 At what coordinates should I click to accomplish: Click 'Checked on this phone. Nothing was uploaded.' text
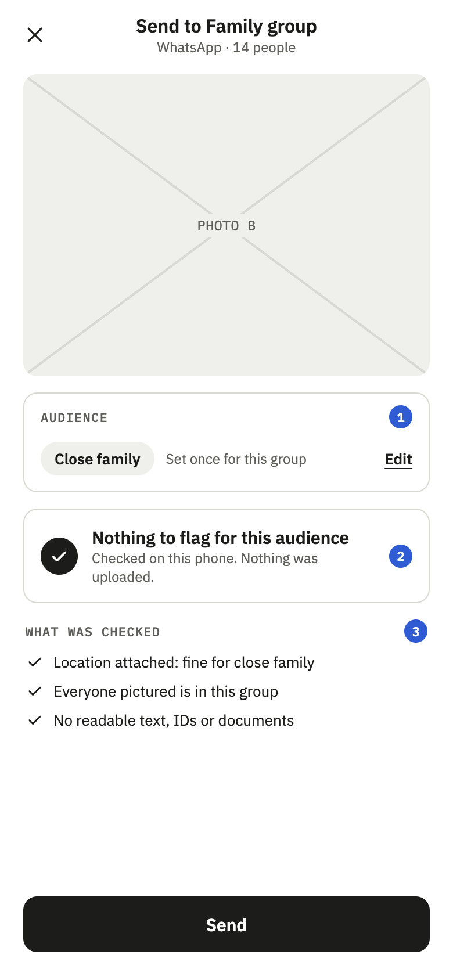click(205, 568)
